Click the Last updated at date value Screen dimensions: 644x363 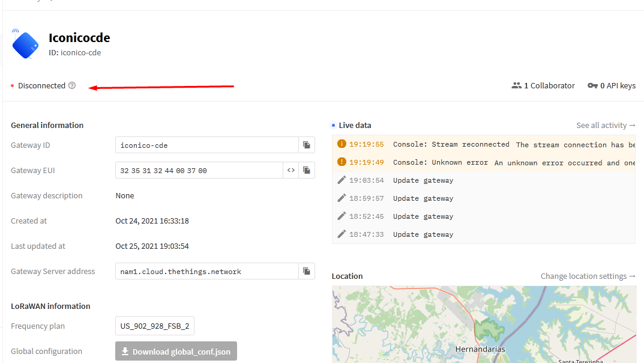pos(152,246)
